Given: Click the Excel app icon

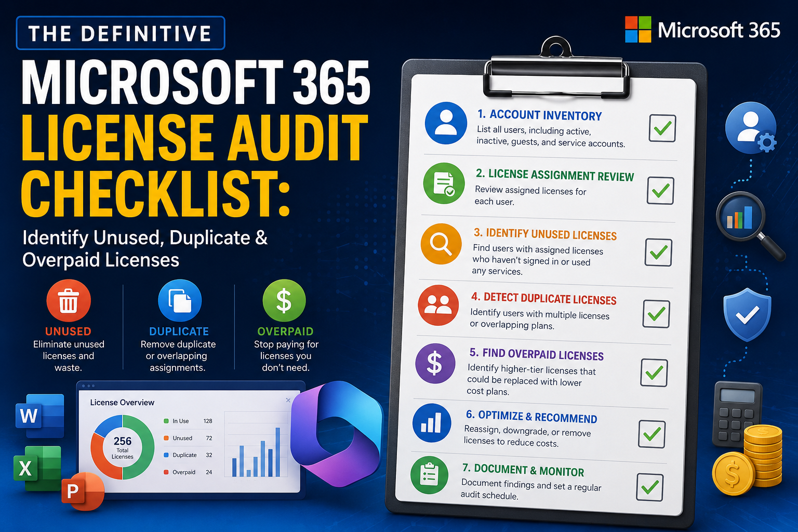Looking at the screenshot, I should pos(37,469).
